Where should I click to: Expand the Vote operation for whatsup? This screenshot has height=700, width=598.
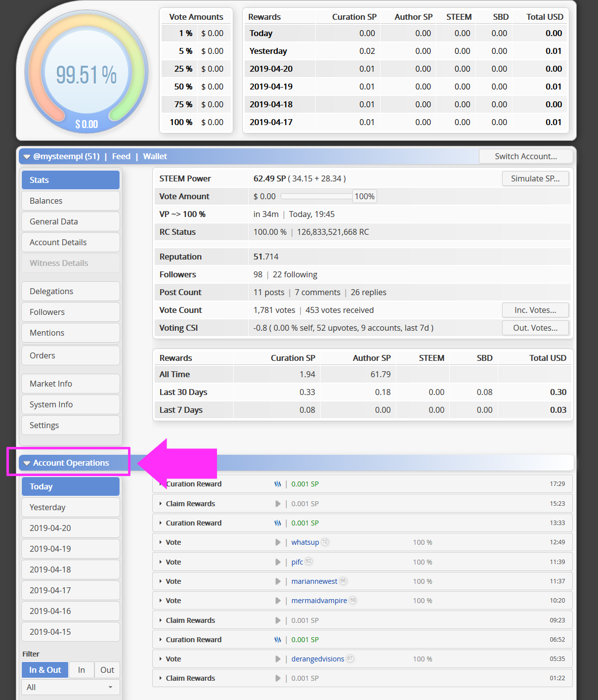click(161, 542)
